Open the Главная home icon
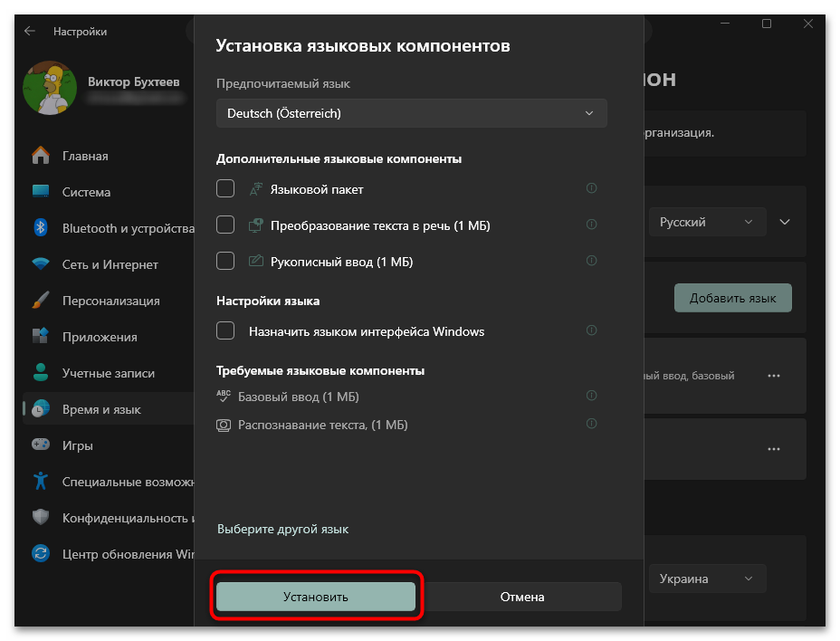 pos(41,156)
